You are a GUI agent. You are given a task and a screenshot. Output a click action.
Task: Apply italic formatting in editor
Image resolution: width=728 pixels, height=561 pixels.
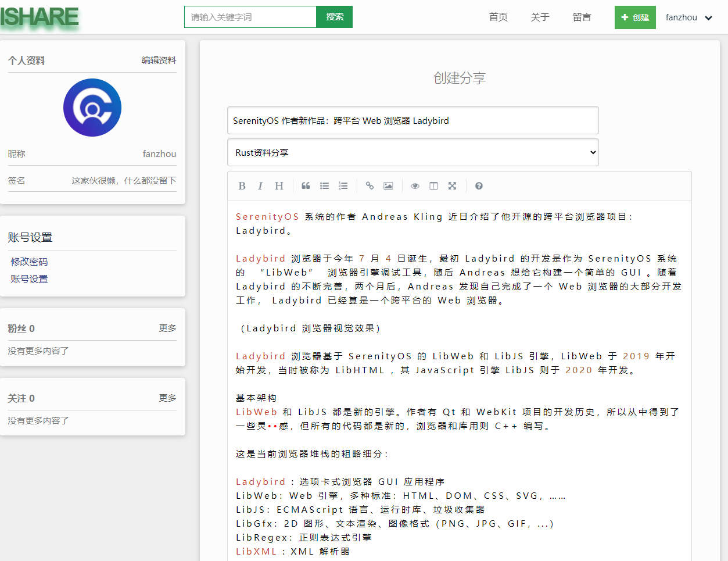(x=260, y=186)
